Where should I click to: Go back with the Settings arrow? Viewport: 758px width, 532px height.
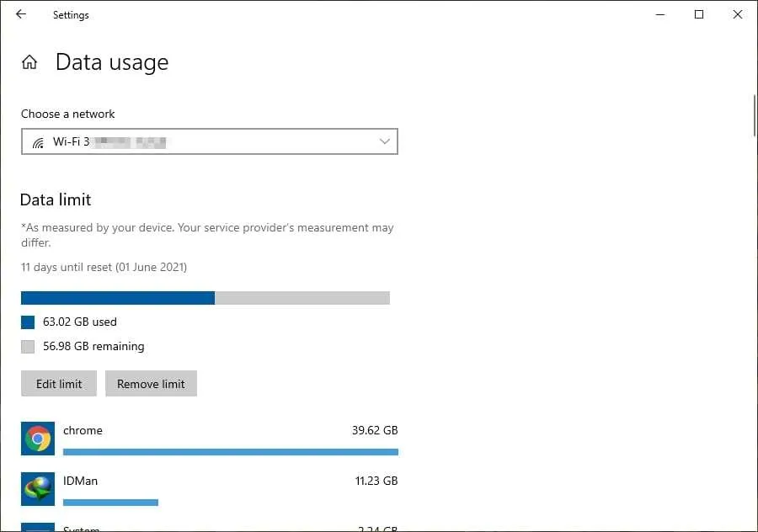click(21, 14)
